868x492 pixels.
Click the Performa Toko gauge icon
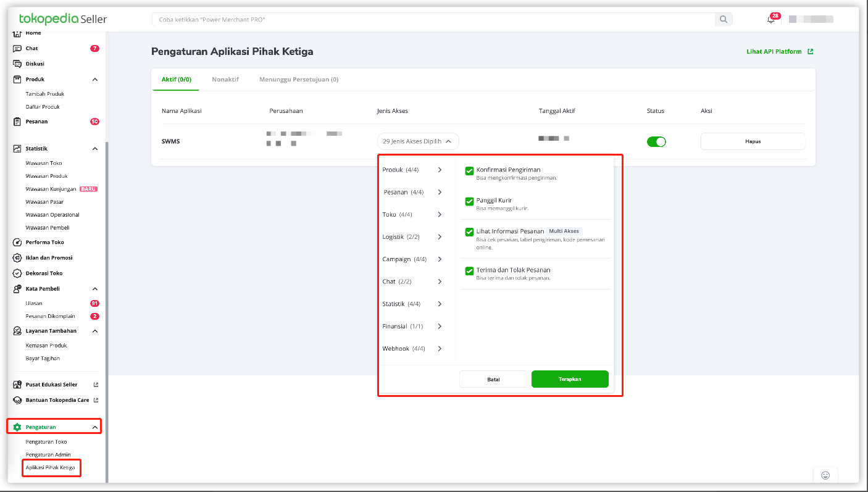click(17, 242)
